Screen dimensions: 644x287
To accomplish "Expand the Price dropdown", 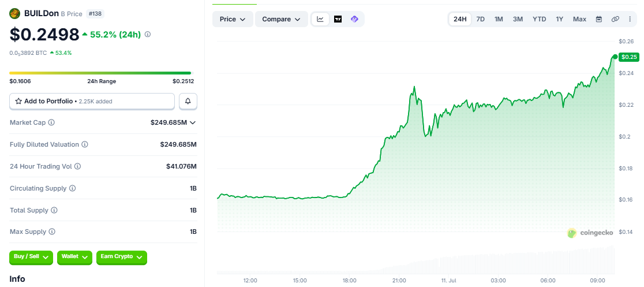I will click(233, 19).
